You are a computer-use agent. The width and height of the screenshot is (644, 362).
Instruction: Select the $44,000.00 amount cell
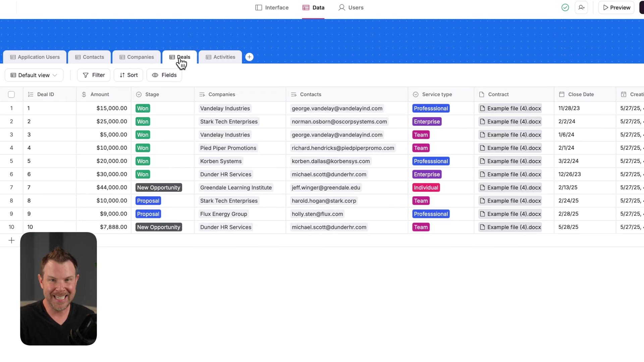(104, 187)
